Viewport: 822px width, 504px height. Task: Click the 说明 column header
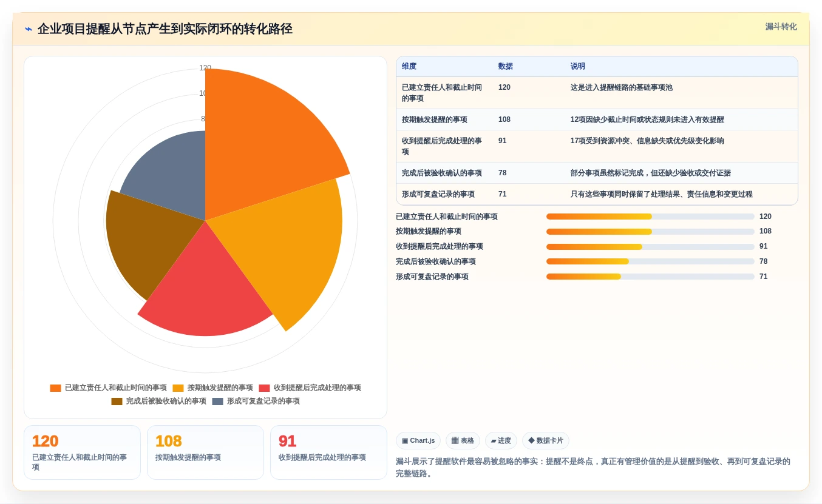click(578, 67)
